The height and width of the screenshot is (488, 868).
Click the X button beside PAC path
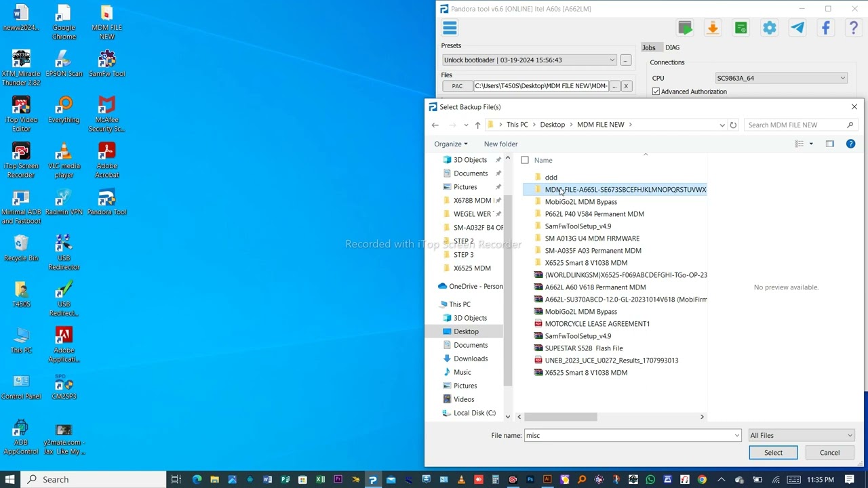[626, 86]
